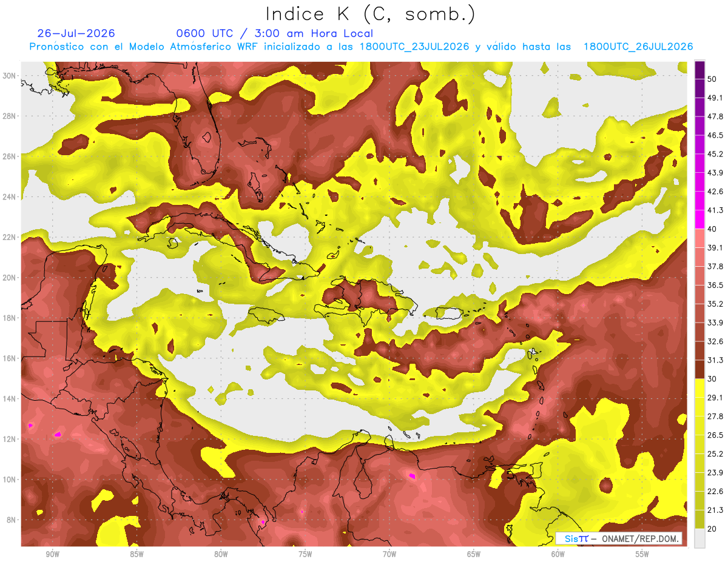This screenshot has height=562, width=728.
Task: Click the '47.8' colorbar value label
Action: [716, 116]
